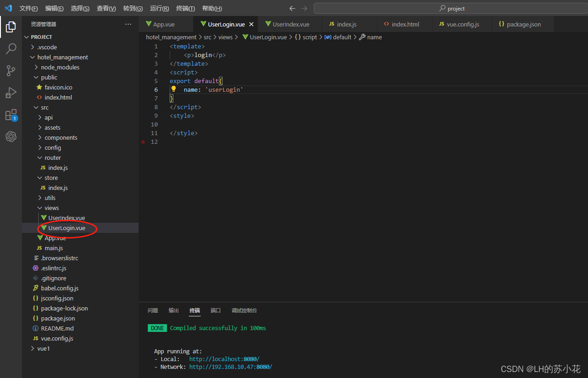Switch to the 端口 panel tab

(216, 310)
